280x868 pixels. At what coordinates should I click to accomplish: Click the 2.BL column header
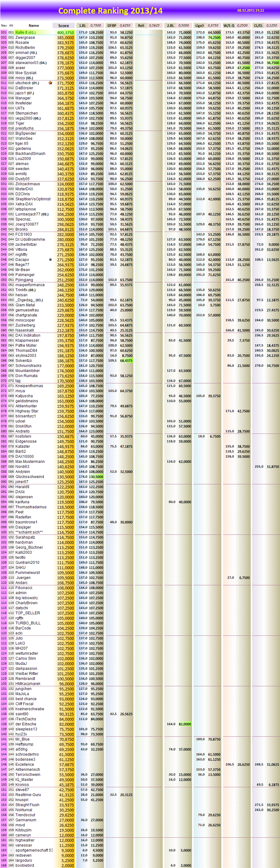[x=170, y=26]
